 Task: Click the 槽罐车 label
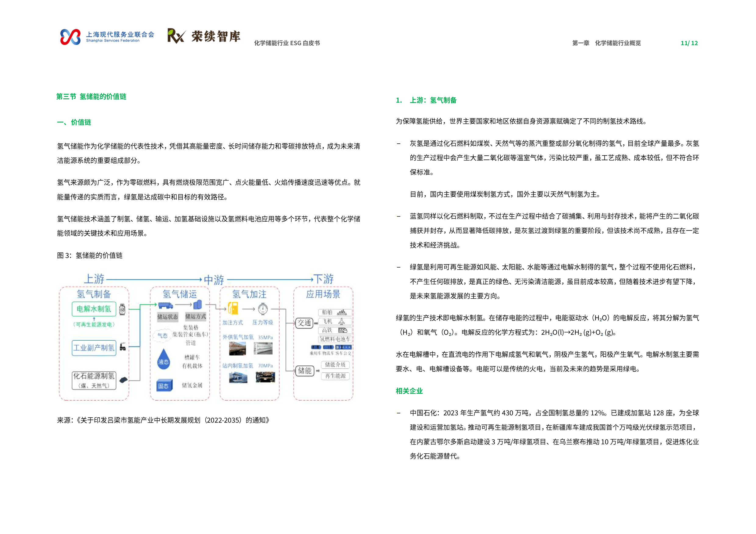192,357
